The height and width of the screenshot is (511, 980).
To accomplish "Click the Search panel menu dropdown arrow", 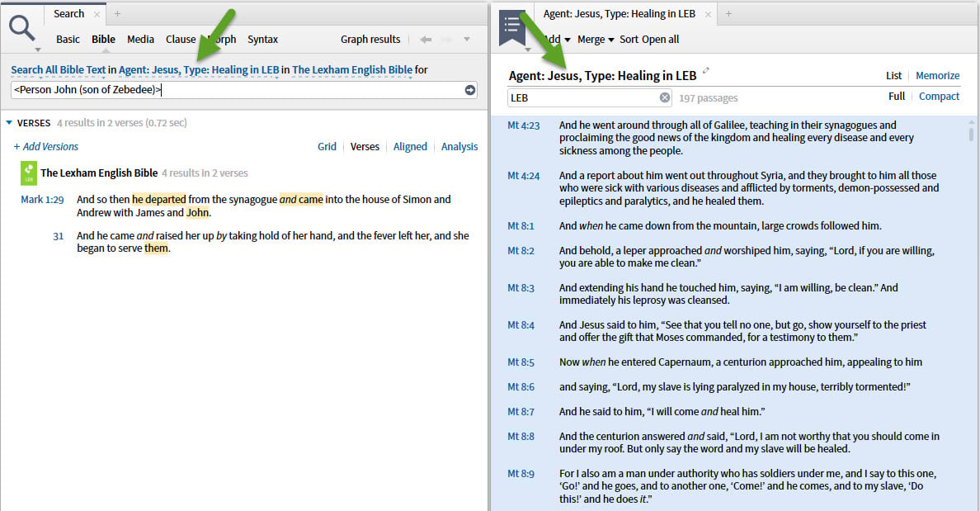I will [37, 50].
